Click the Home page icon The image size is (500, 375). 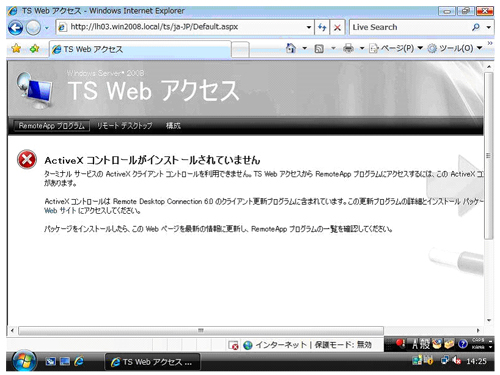(291, 49)
